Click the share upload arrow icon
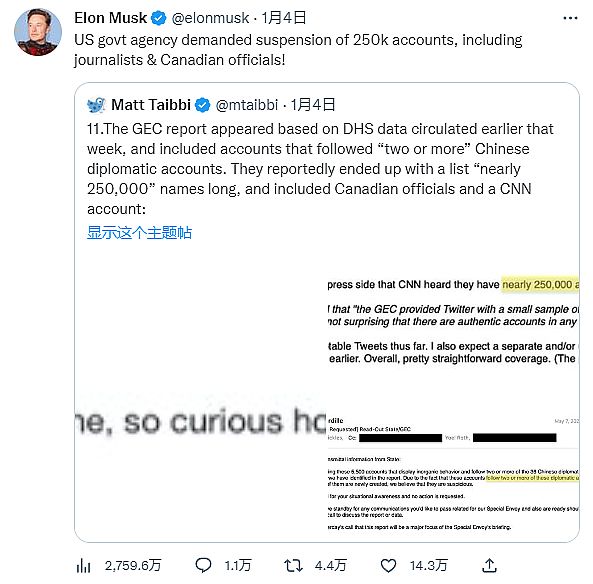The height and width of the screenshot is (584, 593). pyautogui.click(x=489, y=566)
